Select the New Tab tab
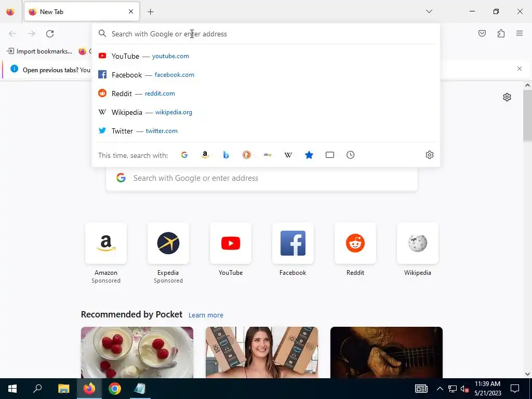The image size is (532, 399). 82,11
